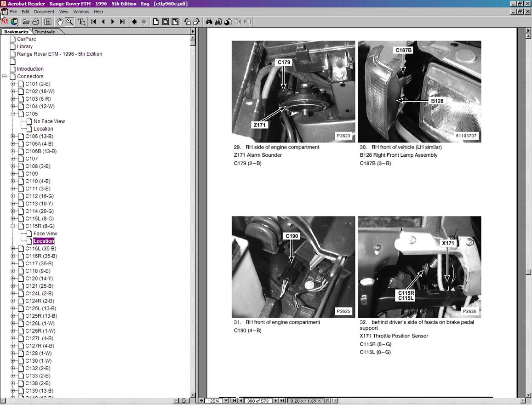This screenshot has width=532, height=405.
Task: Click the Print icon in toolbar
Action: (x=36, y=22)
